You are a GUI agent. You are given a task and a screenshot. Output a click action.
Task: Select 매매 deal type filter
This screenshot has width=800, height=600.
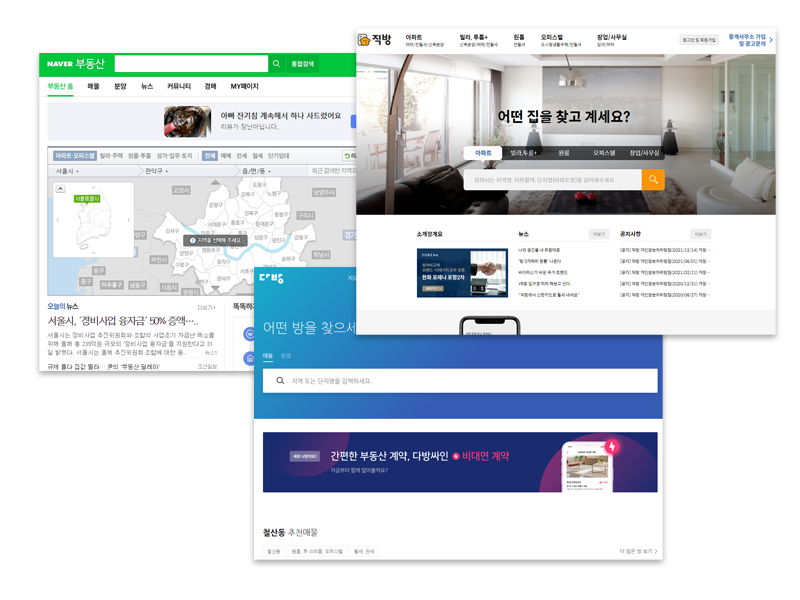(226, 156)
